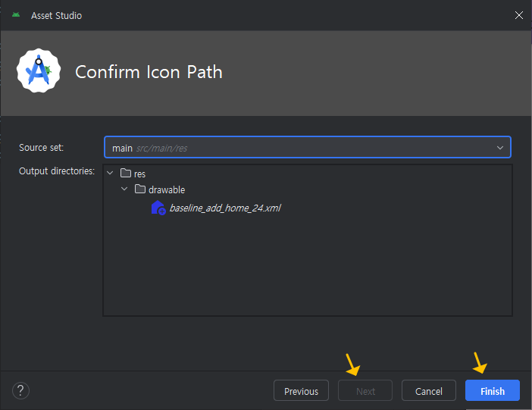Go back with the Previous button

[x=301, y=390]
